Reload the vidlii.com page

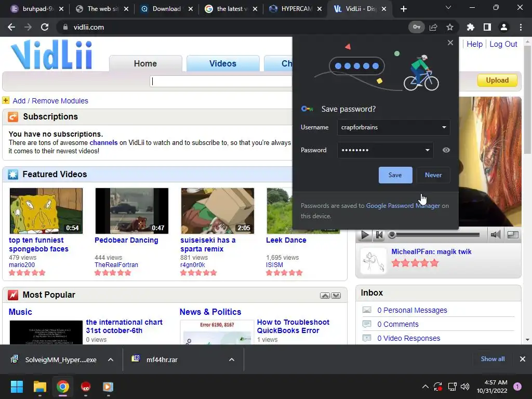tap(45, 27)
